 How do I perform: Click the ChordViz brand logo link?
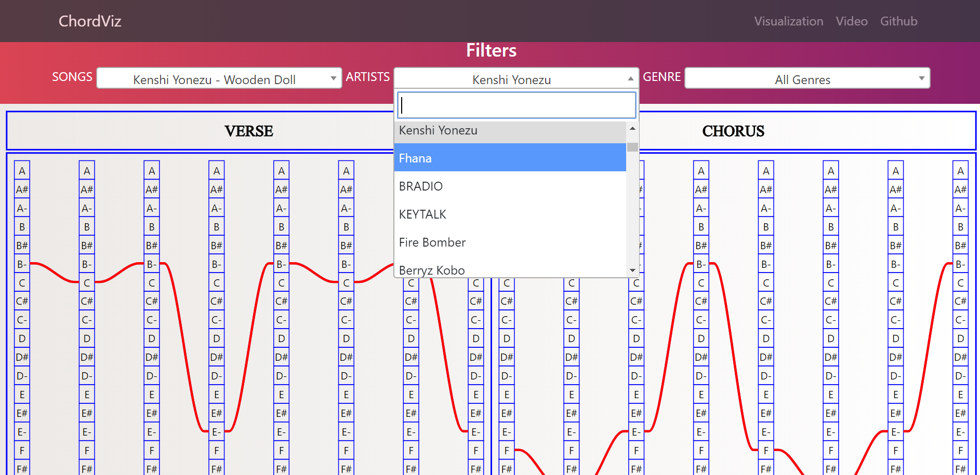click(x=90, y=21)
